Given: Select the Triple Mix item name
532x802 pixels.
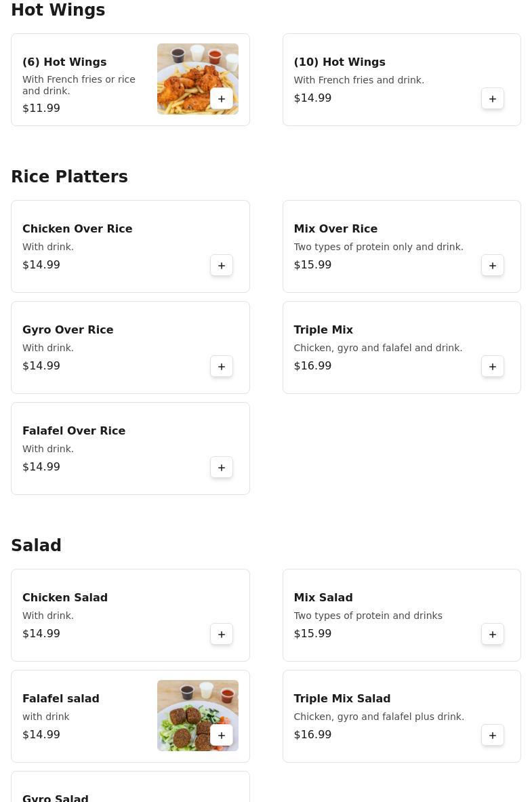Looking at the screenshot, I should pos(323,329).
